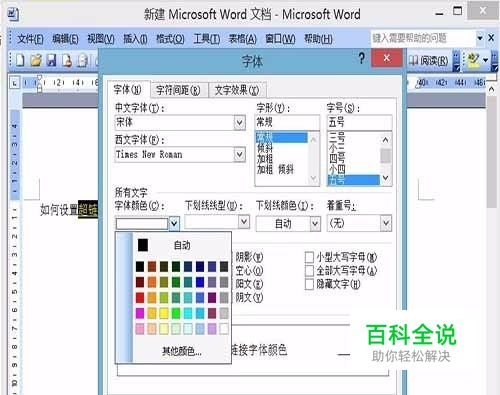The height and width of the screenshot is (395, 500).
Task: Open the 窗口(W) menu
Action: (280, 39)
